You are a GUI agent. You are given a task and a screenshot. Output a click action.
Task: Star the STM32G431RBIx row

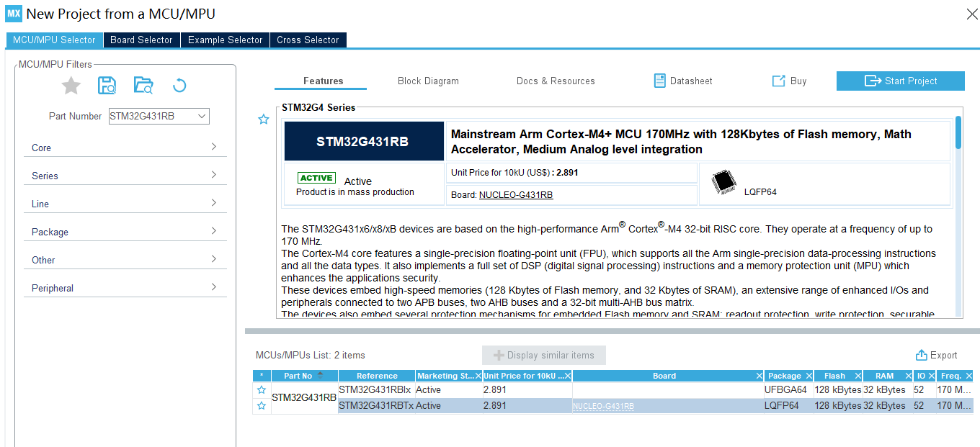pyautogui.click(x=262, y=390)
